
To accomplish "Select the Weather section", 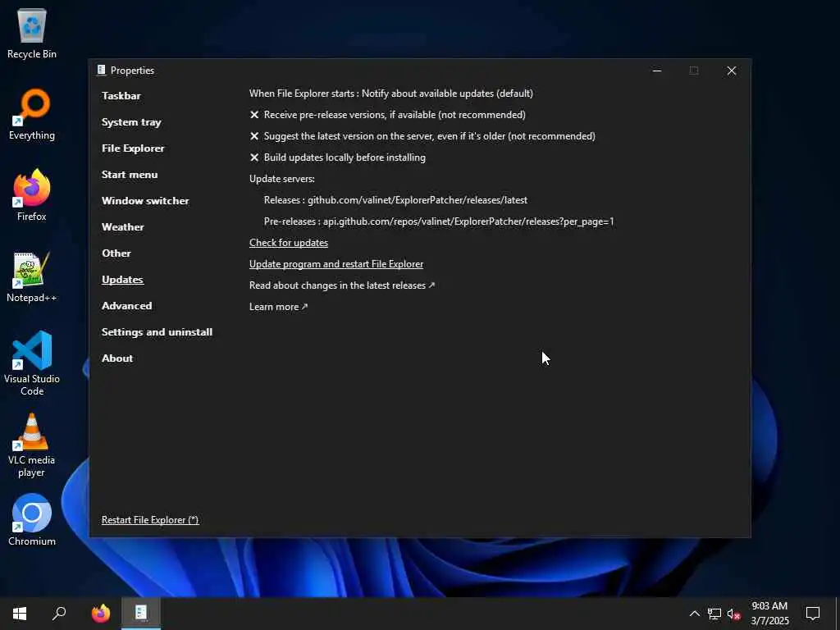I will pyautogui.click(x=123, y=227).
